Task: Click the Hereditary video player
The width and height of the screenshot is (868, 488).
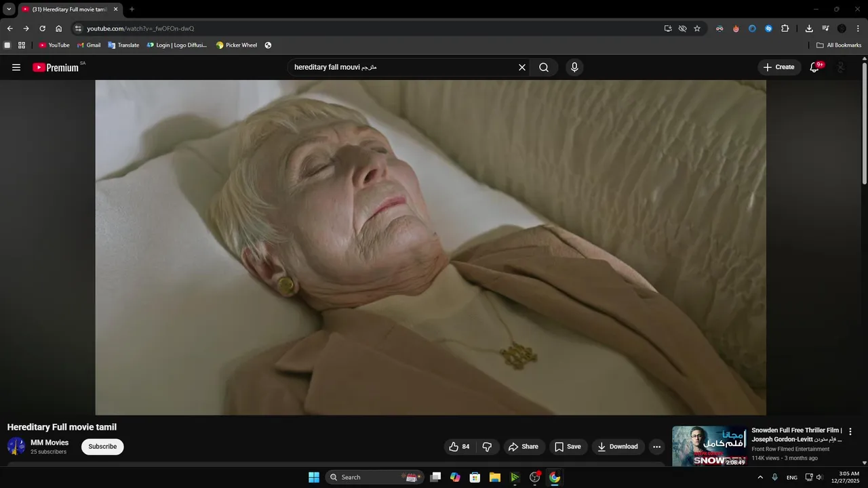Action: [431, 247]
